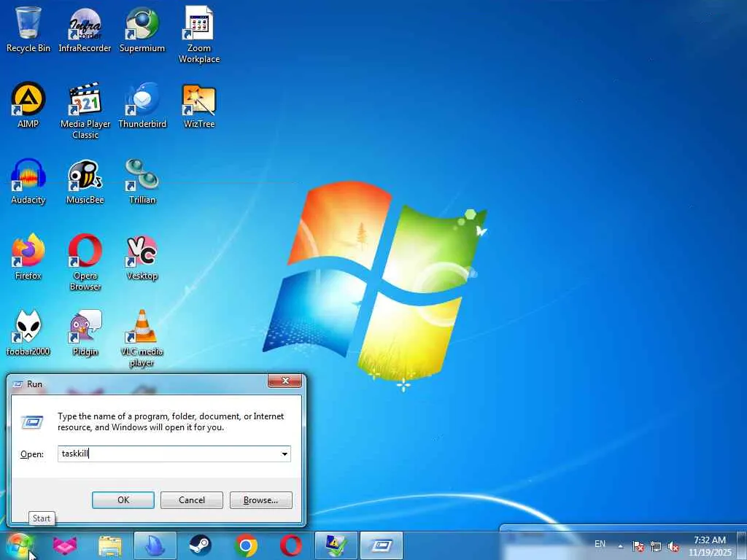Screen dimensions: 747x560
Task: Select the Zoom Workplace shortcut
Action: pyautogui.click(x=199, y=34)
